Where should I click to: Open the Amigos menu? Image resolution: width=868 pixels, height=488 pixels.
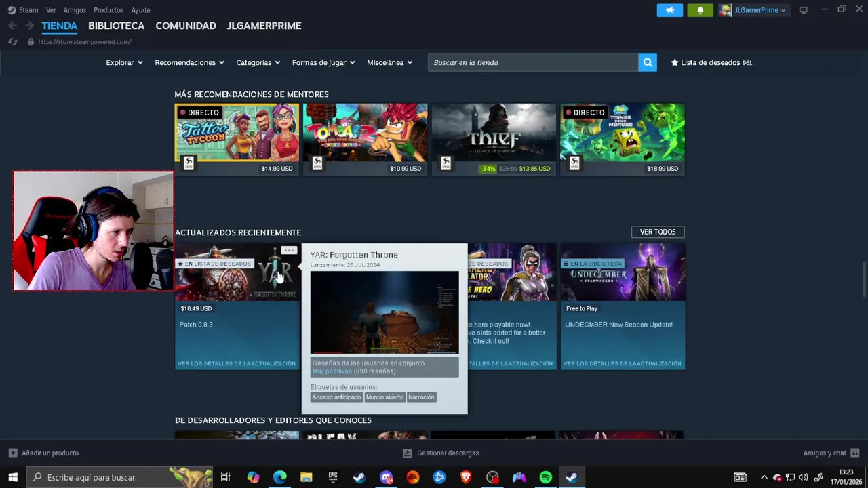pyautogui.click(x=75, y=10)
